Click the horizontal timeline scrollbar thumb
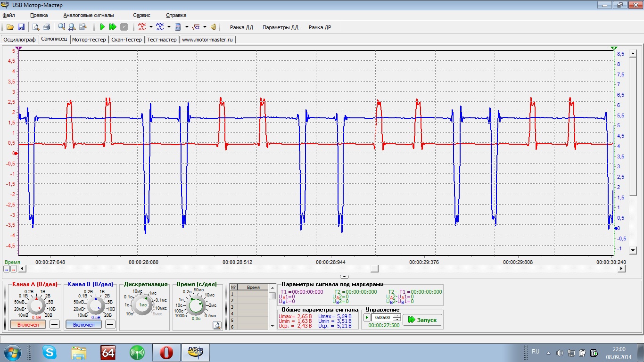The image size is (644, 362). pos(374,269)
